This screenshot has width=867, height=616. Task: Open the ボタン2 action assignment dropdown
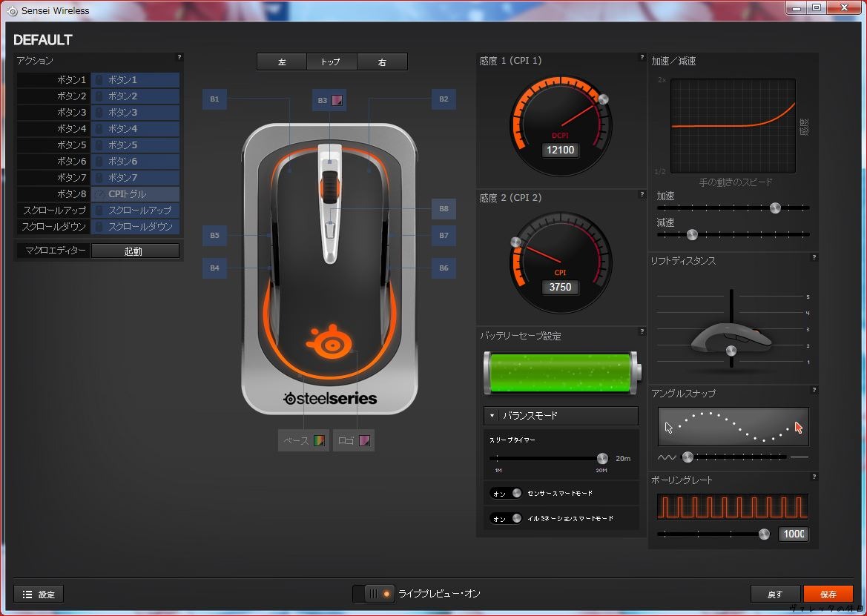point(136,96)
